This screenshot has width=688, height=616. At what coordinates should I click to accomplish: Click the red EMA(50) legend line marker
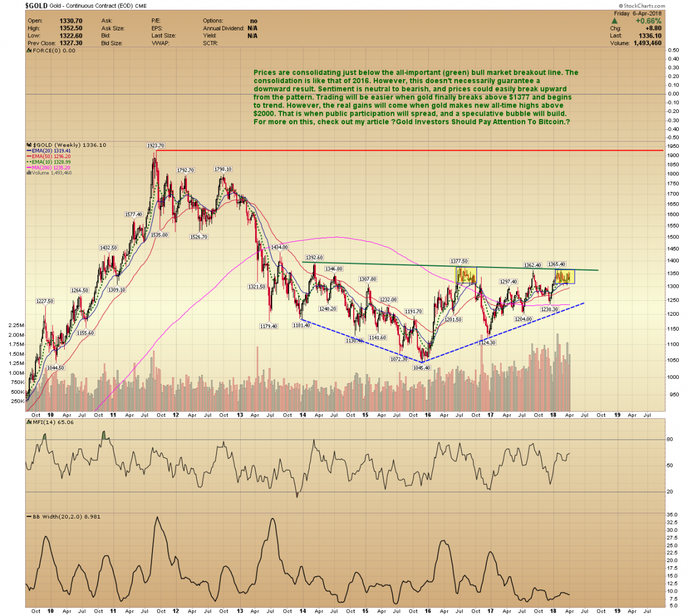pyautogui.click(x=29, y=156)
